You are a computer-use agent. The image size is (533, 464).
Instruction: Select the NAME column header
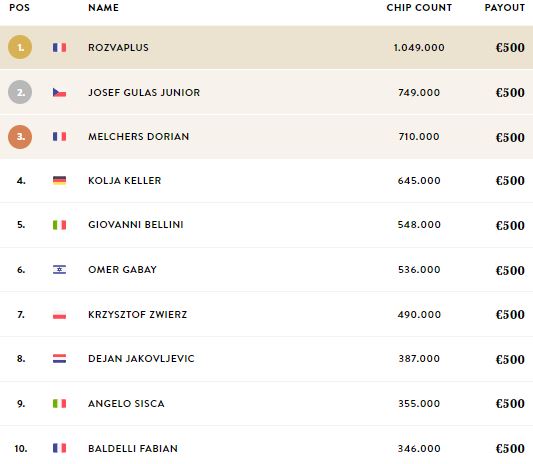103,7
